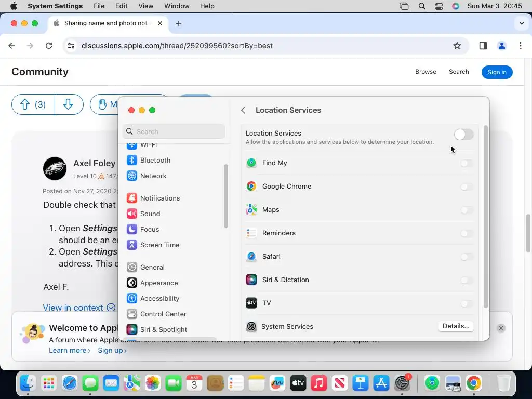Bookmark this page with the star icon
This screenshot has height=399, width=532.
click(457, 46)
